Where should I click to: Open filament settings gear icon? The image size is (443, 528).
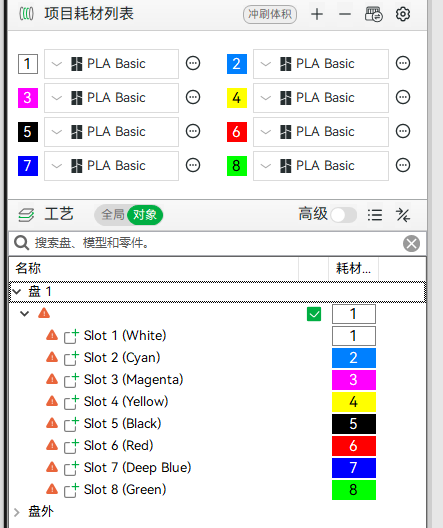(403, 14)
